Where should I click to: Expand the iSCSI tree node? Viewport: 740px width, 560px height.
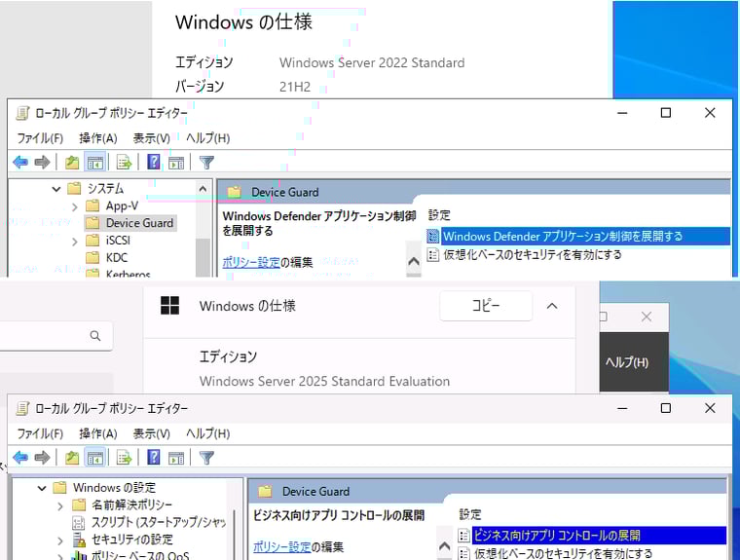pos(75,242)
